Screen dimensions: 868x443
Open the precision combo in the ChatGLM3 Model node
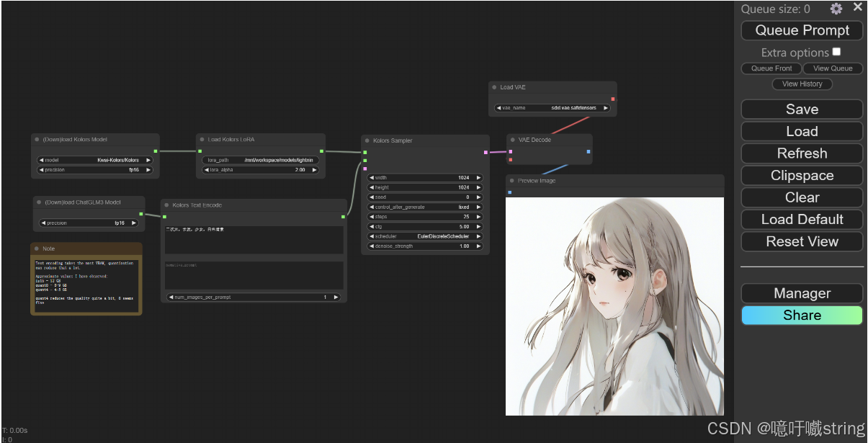[x=89, y=223]
